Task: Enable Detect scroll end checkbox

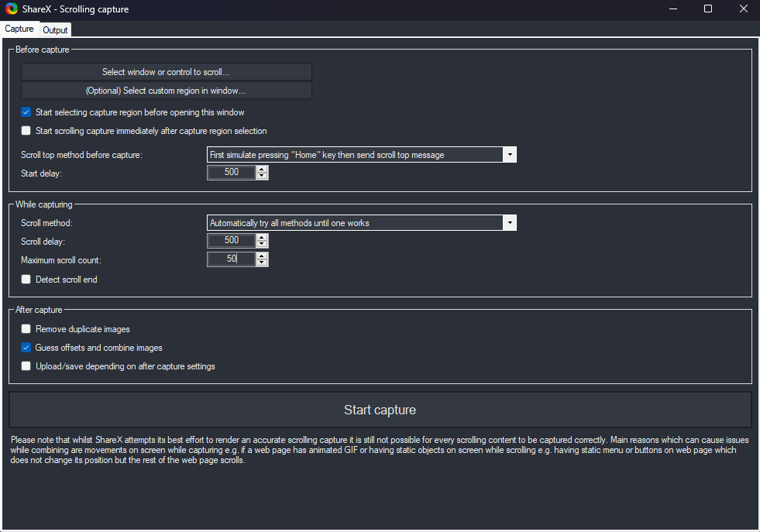Action: coord(26,280)
